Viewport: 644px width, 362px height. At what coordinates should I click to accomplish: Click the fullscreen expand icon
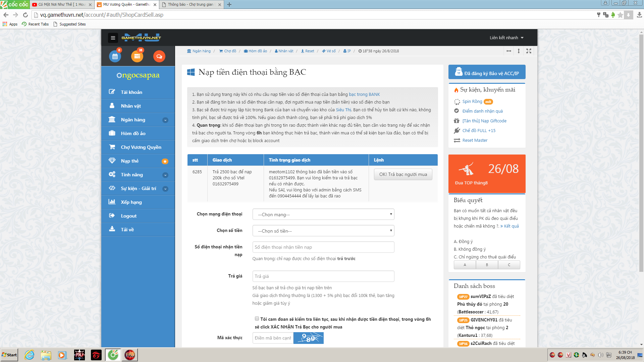tap(529, 51)
